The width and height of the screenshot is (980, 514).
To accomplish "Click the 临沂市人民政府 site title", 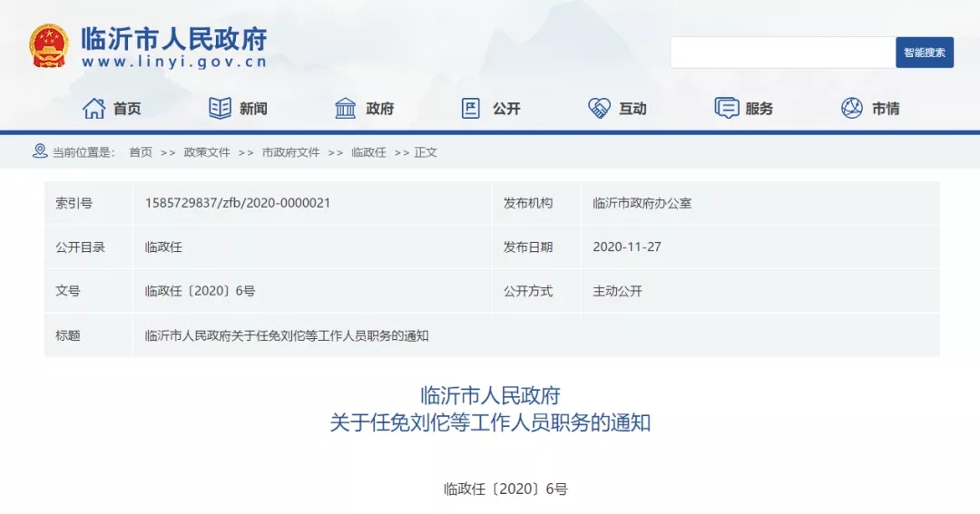I will click(174, 39).
